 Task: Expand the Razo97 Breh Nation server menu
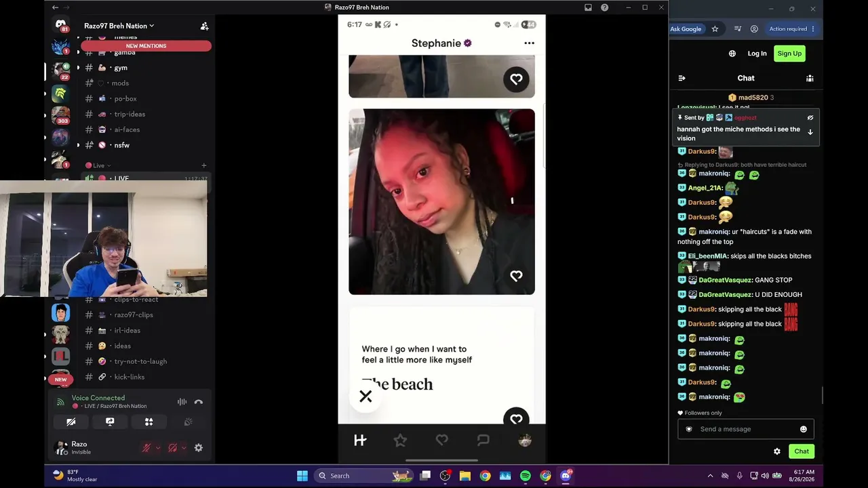point(119,26)
